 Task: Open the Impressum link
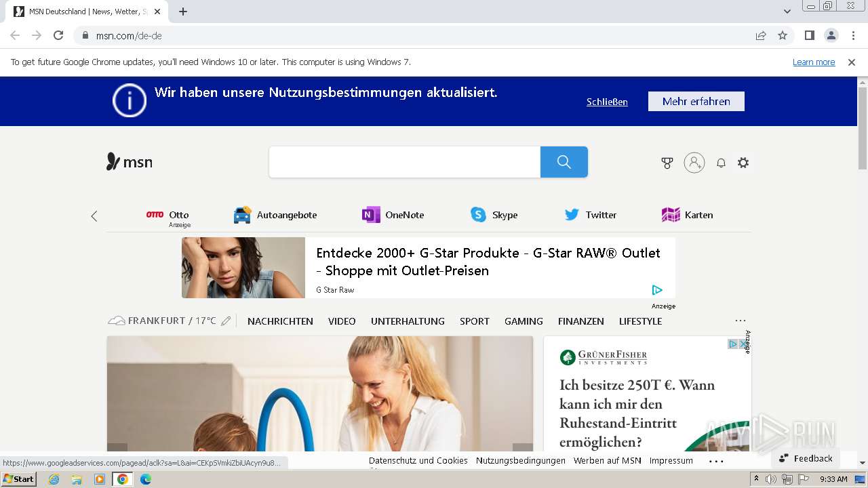click(671, 460)
